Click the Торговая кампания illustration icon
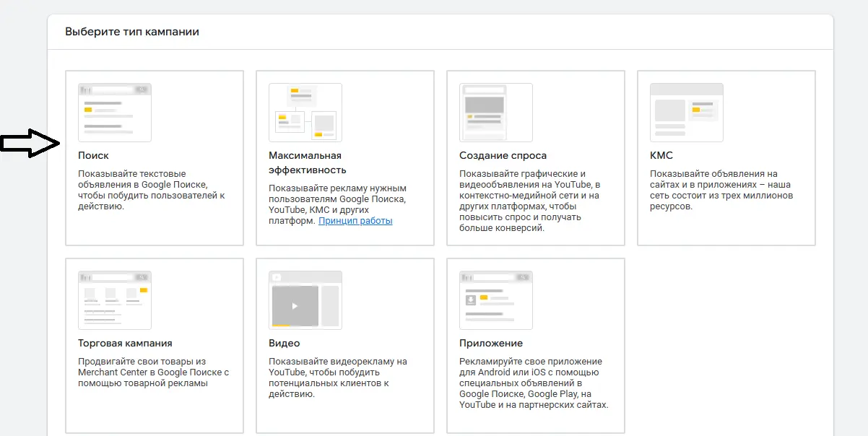 114,300
